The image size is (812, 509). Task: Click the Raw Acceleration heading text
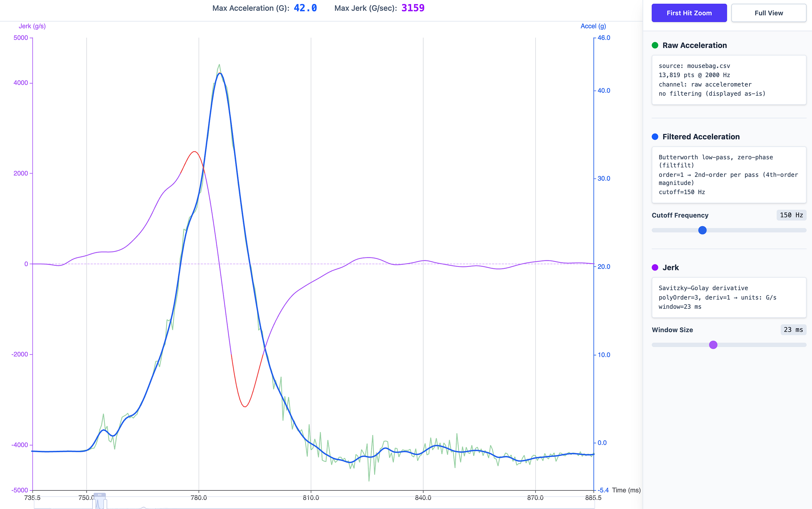point(694,45)
